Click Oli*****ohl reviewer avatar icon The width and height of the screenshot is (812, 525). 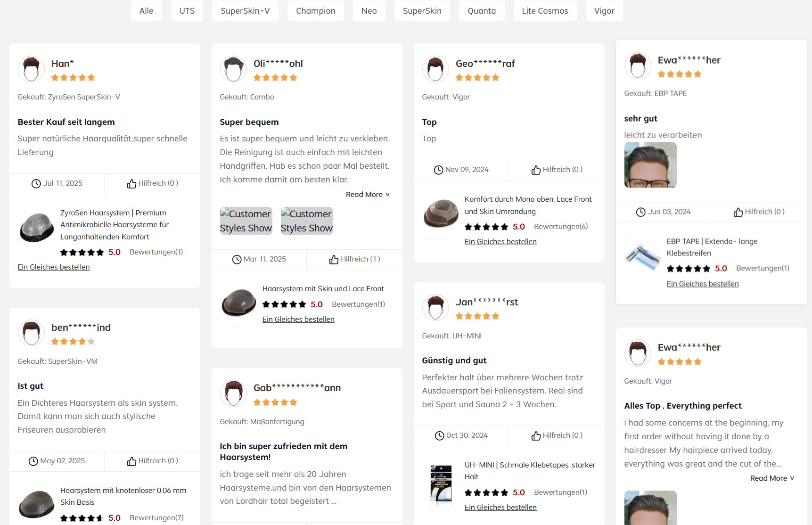point(233,69)
